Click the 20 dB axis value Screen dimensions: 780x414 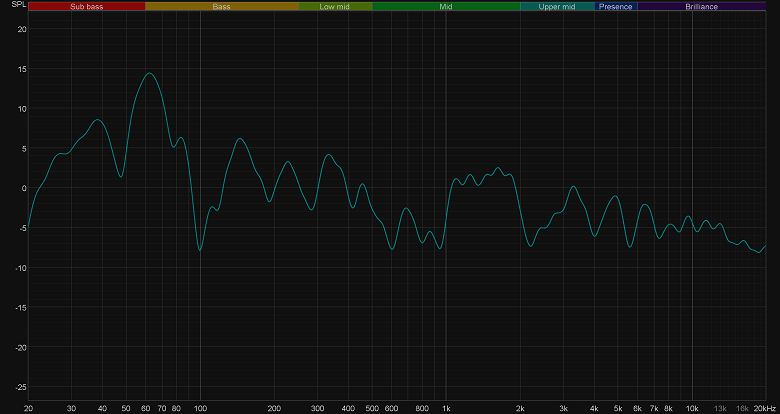click(x=22, y=29)
